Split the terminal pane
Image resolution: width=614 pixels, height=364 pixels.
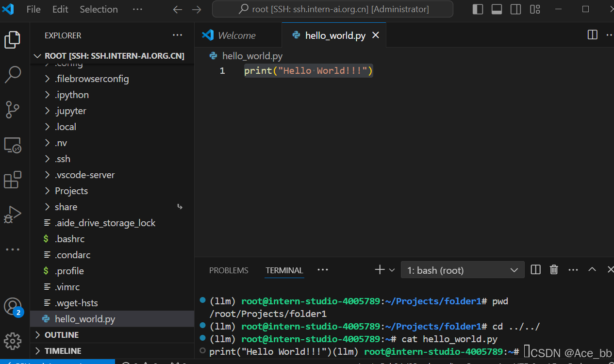pos(536,270)
